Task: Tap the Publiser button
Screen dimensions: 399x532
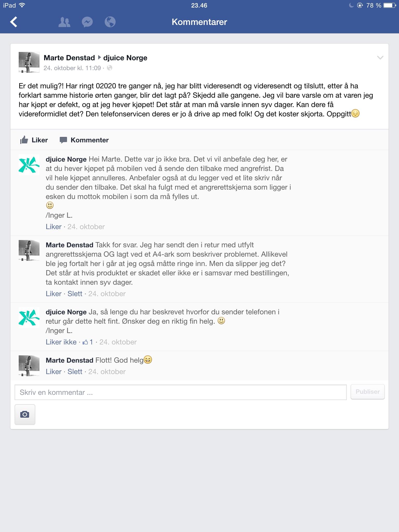Action: click(x=368, y=392)
